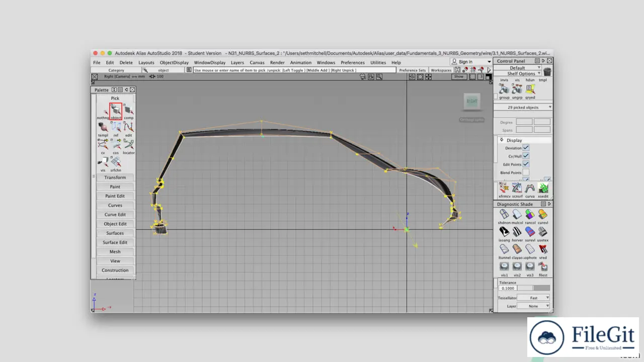Open the Tessellator Fast dropdown
Screen dimensions: 644x362
coord(534,298)
